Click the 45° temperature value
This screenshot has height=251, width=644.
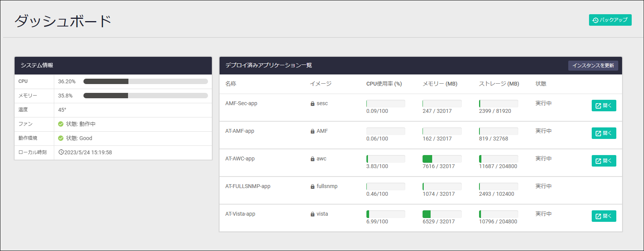pyautogui.click(x=62, y=110)
